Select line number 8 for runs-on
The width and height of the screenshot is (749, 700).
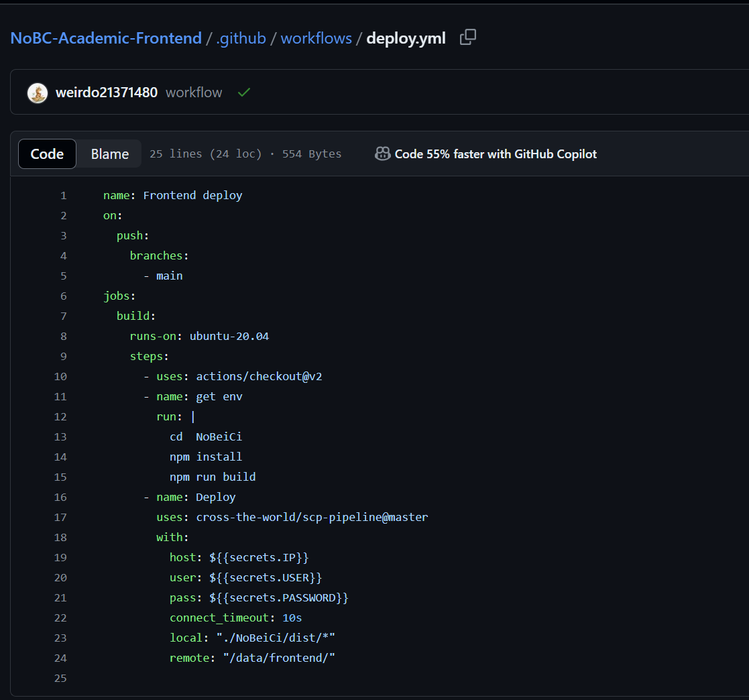point(63,337)
